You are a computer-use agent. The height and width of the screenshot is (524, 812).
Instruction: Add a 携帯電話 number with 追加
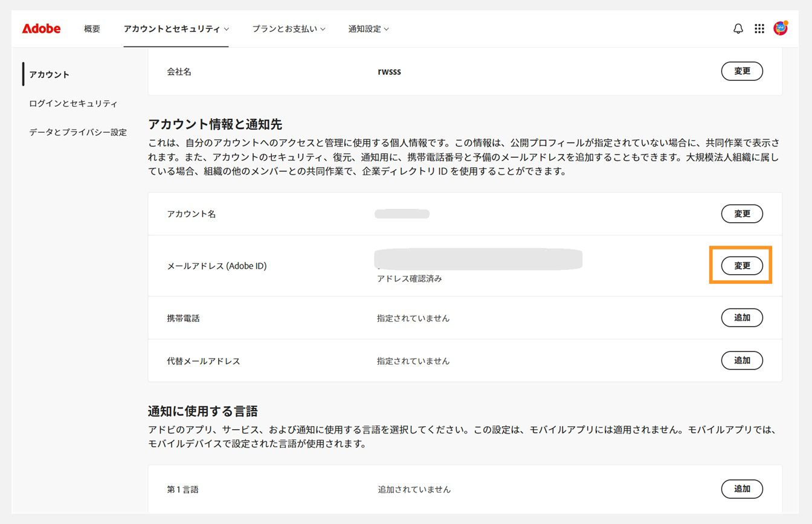pos(742,318)
